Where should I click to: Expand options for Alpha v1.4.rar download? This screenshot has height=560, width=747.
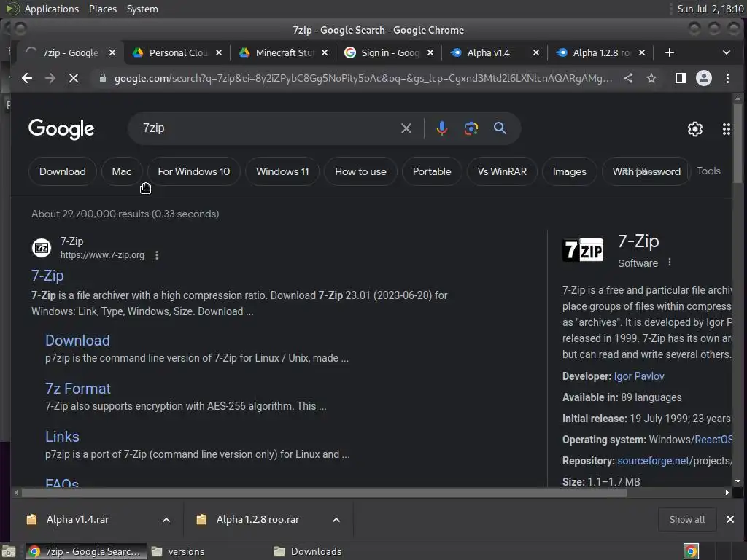[166, 519]
